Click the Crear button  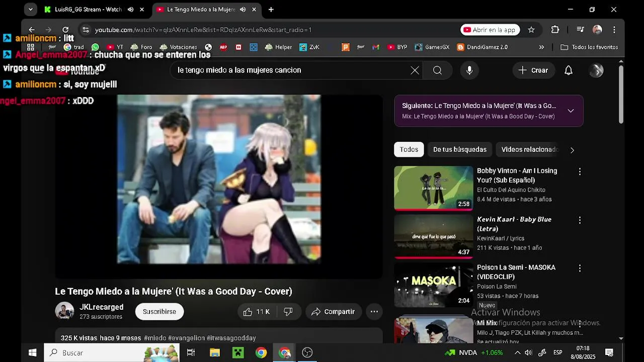pos(534,70)
